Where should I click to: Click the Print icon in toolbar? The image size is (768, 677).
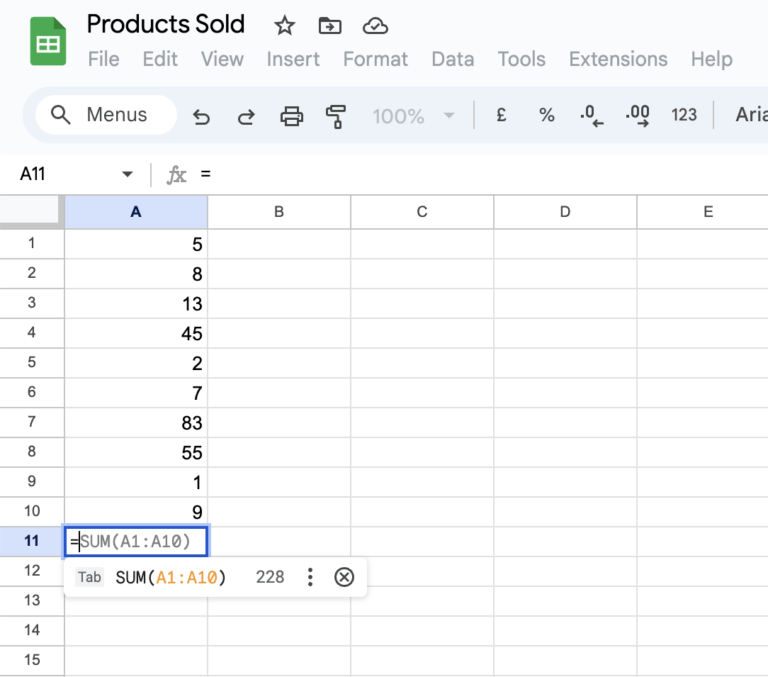tap(291, 117)
